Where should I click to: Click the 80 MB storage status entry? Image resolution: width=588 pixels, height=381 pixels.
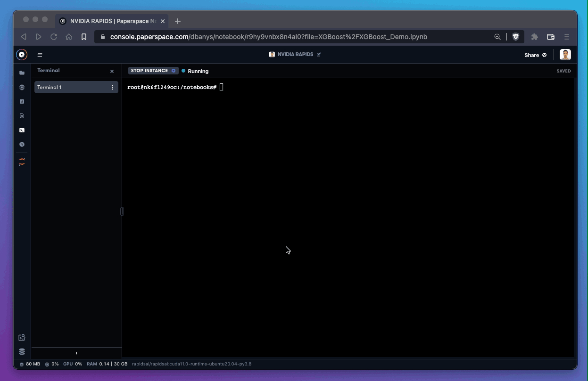click(30, 364)
